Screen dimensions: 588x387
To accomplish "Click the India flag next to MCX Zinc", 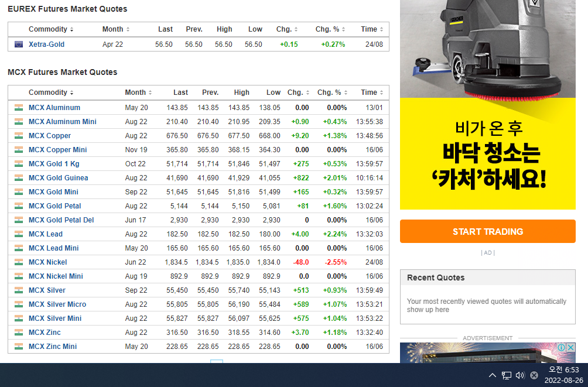I will [x=18, y=332].
